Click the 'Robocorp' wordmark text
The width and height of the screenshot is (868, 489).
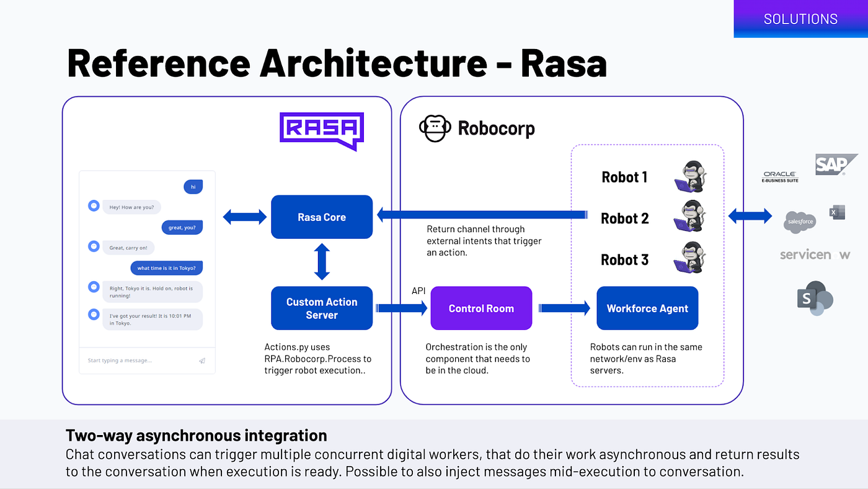[496, 129]
